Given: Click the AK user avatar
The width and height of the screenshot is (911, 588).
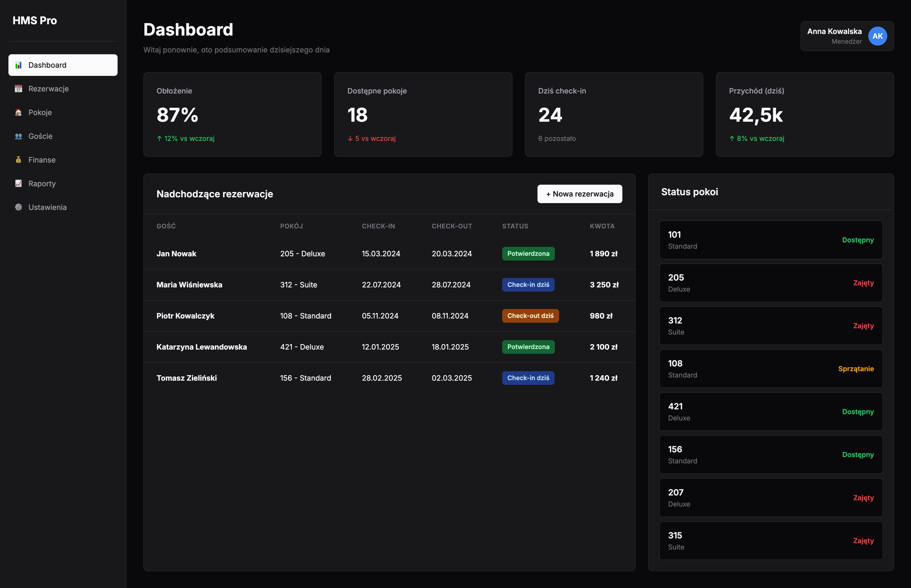Looking at the screenshot, I should 877,36.
